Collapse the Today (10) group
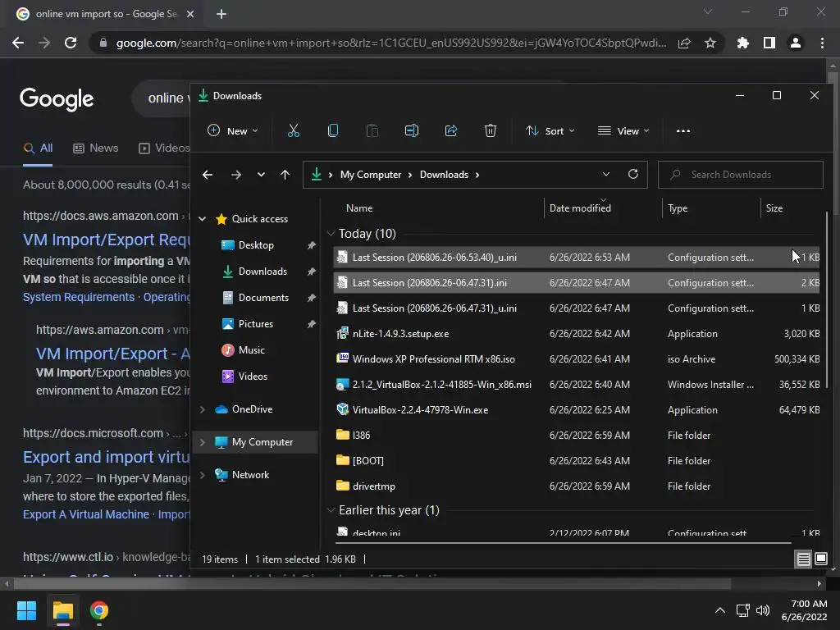The image size is (840, 630). point(331,234)
